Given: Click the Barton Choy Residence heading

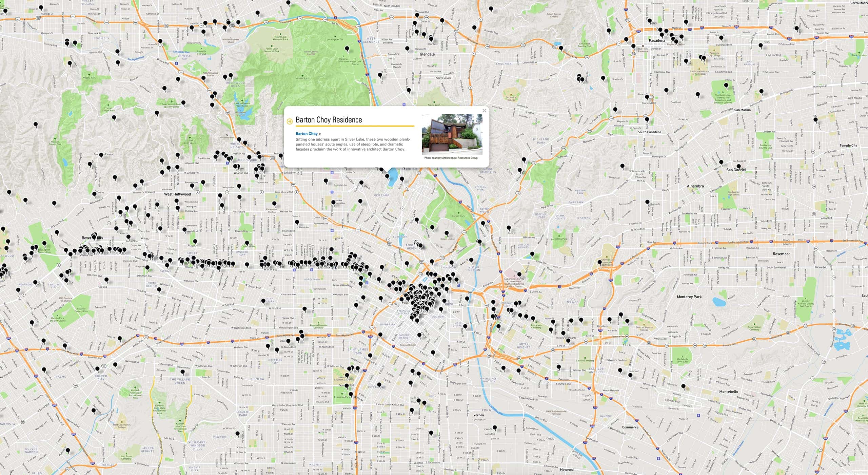Looking at the screenshot, I should [x=329, y=120].
